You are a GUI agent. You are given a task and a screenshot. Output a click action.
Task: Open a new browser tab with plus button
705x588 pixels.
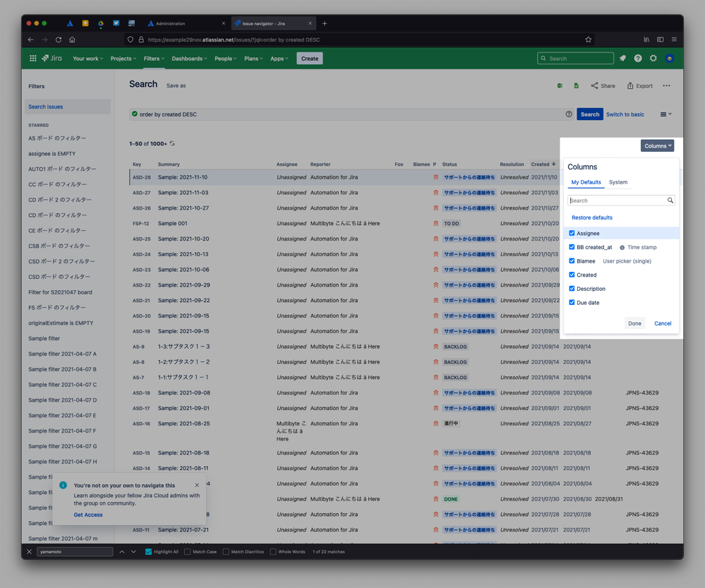coord(325,23)
